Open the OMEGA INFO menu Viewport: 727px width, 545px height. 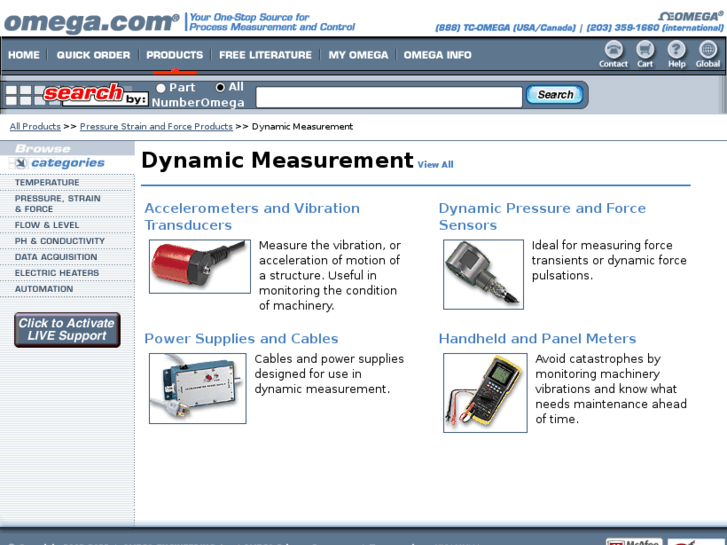(x=437, y=55)
